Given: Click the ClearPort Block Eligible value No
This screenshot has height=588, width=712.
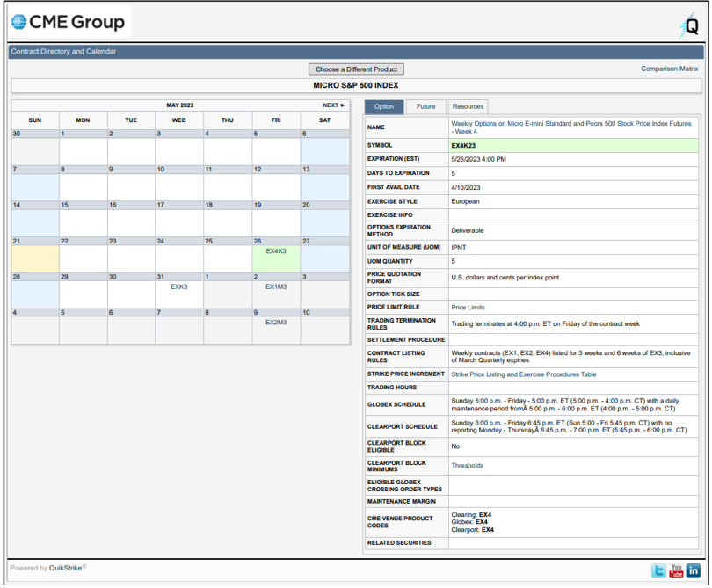Looking at the screenshot, I should pyautogui.click(x=455, y=446).
